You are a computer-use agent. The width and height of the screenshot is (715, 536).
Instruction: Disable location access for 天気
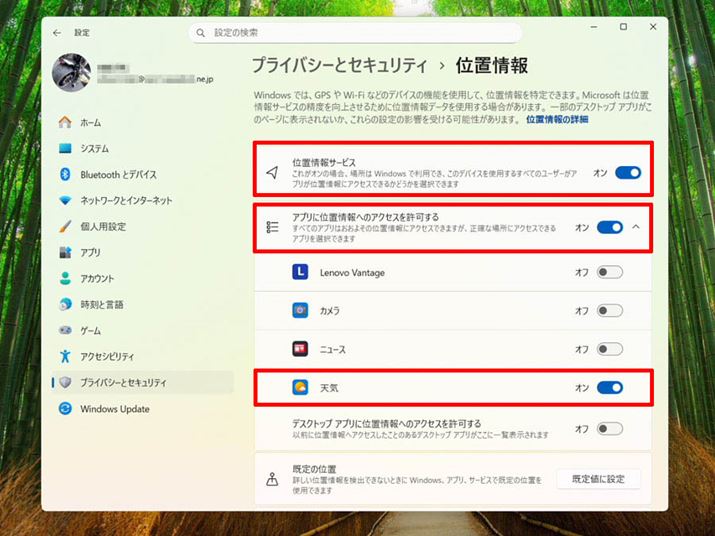[x=609, y=387]
